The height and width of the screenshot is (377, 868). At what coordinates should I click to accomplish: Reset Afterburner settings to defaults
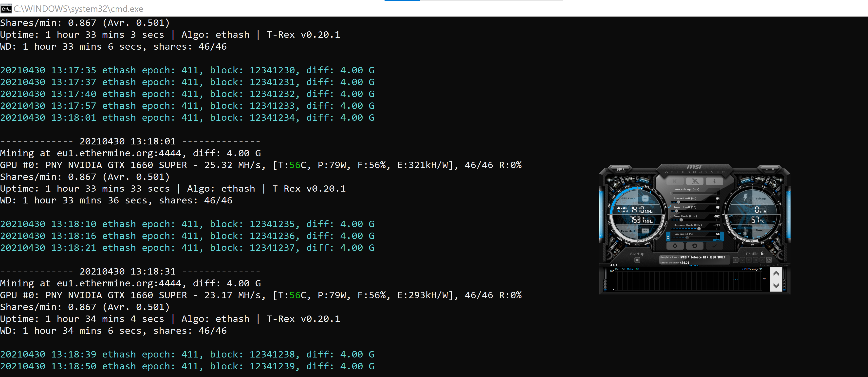point(695,246)
